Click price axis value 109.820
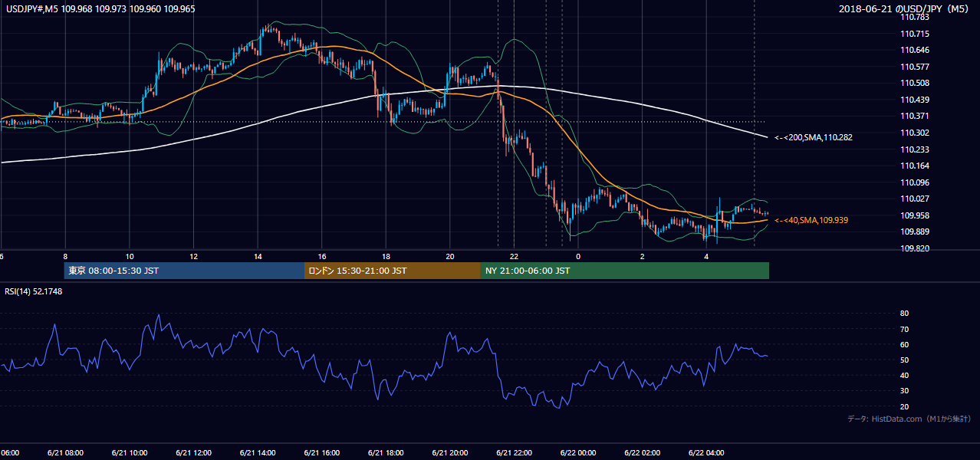 (916, 248)
